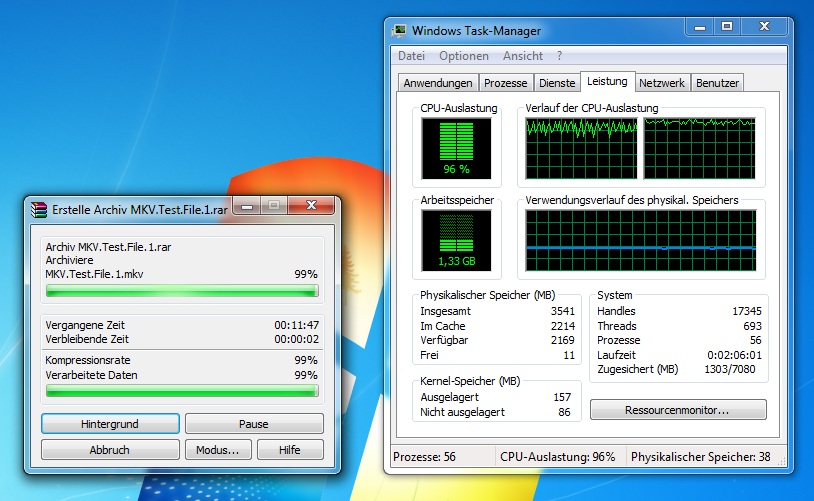814x501 pixels.
Task: Click the Arbeitsspeicher 1,33 GB meter
Action: pos(456,240)
